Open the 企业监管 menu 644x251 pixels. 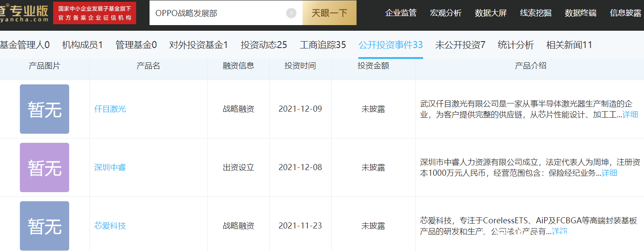pyautogui.click(x=401, y=13)
